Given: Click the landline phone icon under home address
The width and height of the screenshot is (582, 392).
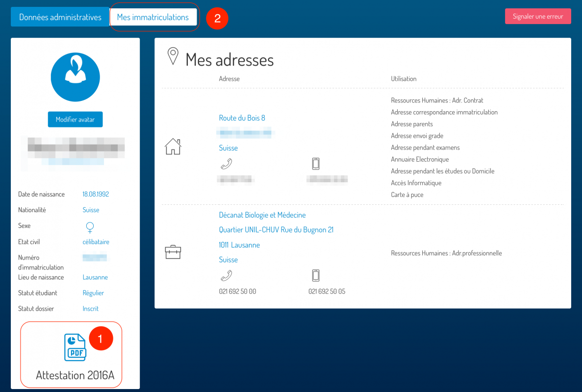Looking at the screenshot, I should click(x=226, y=164).
